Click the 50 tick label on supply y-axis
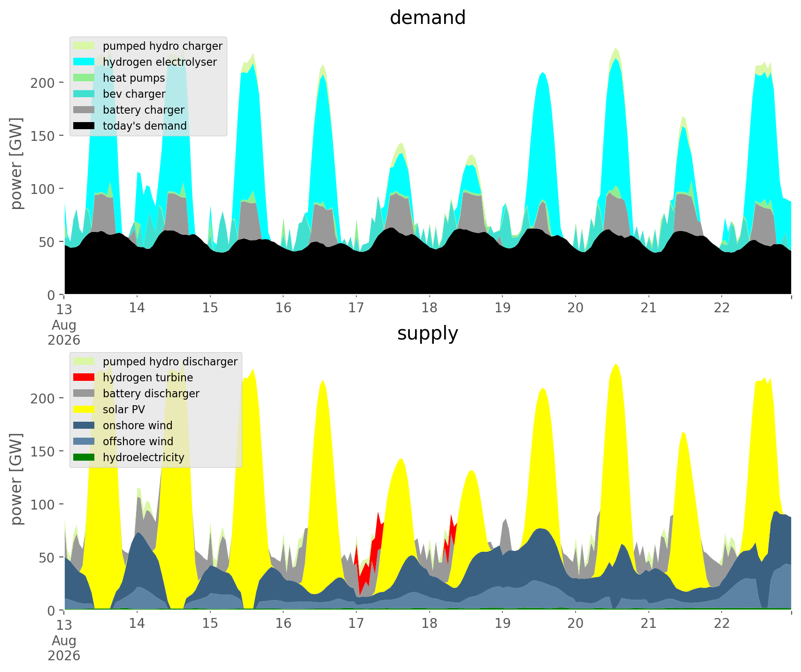This screenshot has height=672, width=801. pyautogui.click(x=46, y=557)
